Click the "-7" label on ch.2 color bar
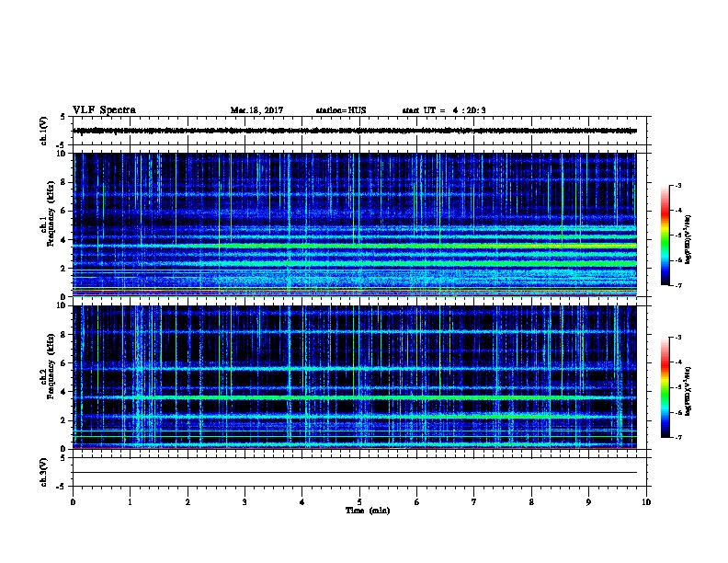 [678, 438]
